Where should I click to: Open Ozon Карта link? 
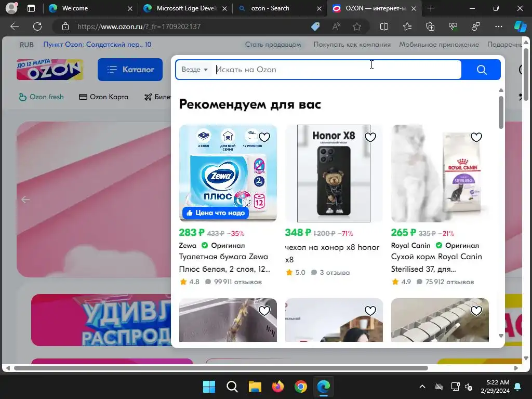pos(103,97)
